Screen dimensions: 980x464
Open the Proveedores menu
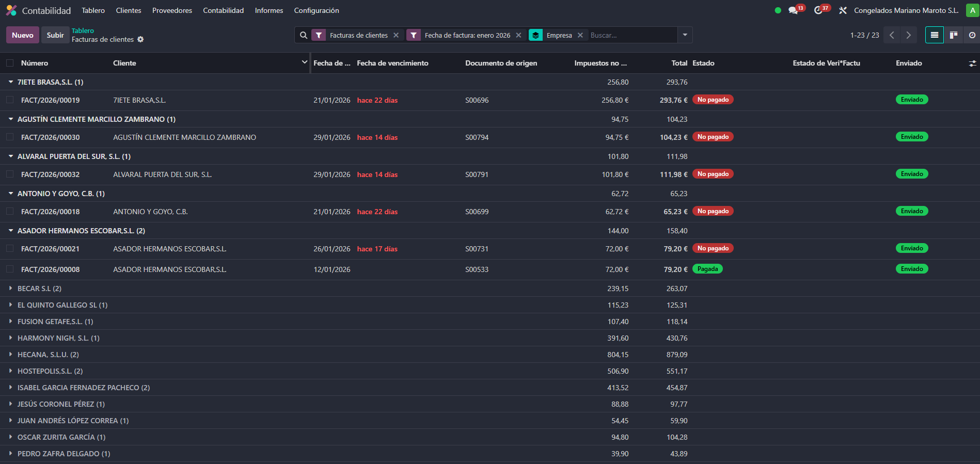pos(172,10)
